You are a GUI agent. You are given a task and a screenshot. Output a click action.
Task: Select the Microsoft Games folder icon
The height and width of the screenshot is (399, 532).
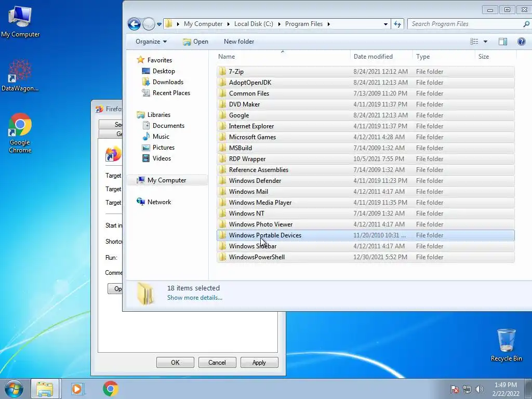[x=222, y=137]
